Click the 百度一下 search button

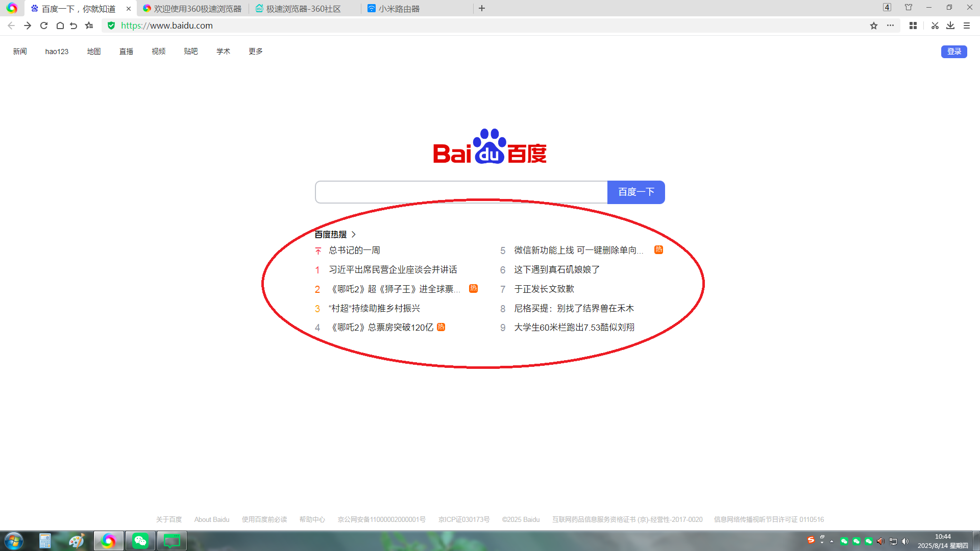coord(636,192)
